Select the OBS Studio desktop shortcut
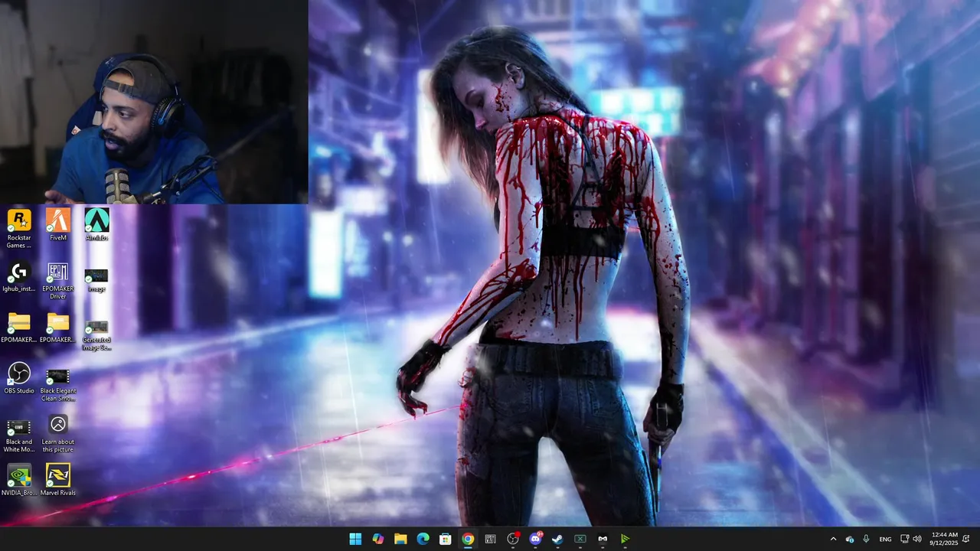The height and width of the screenshot is (551, 980). tap(19, 379)
